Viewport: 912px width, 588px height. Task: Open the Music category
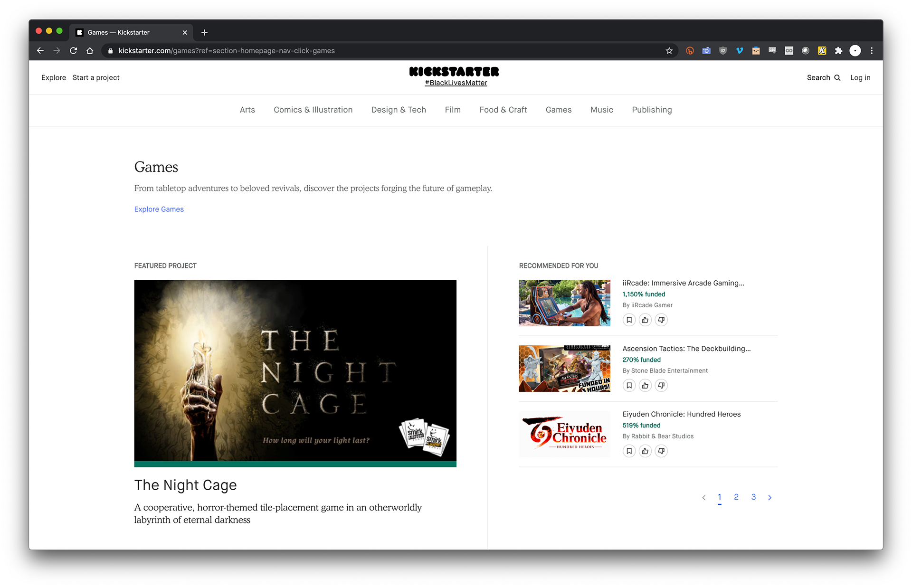click(602, 110)
